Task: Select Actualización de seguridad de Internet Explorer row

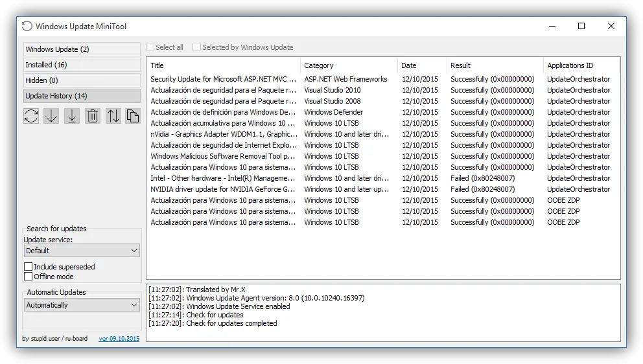Action: [x=382, y=146]
